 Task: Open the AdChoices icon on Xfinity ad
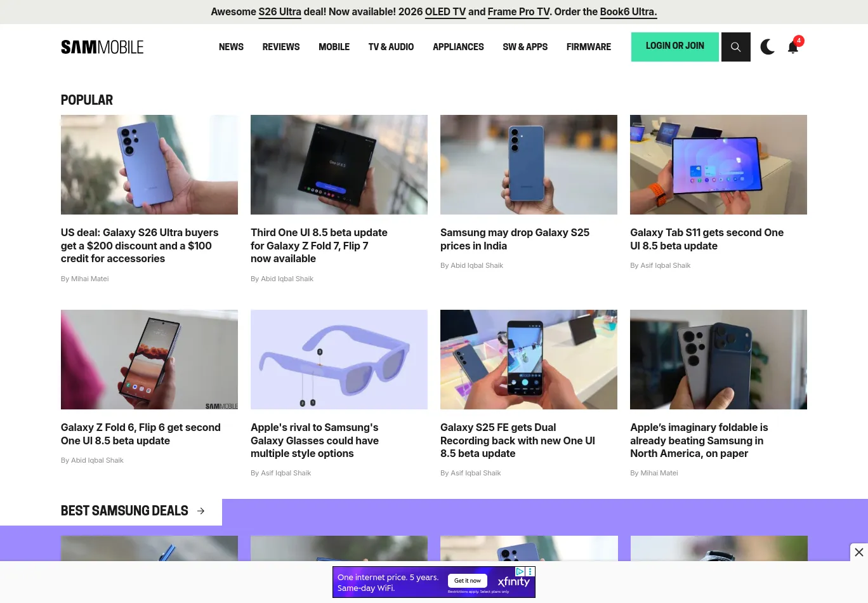tap(520, 572)
